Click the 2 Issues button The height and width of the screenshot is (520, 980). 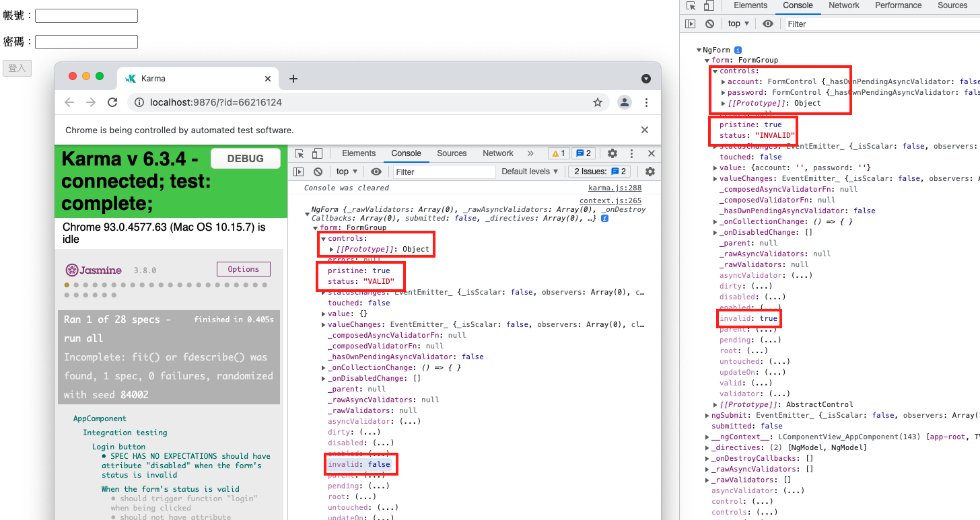pyautogui.click(x=600, y=172)
